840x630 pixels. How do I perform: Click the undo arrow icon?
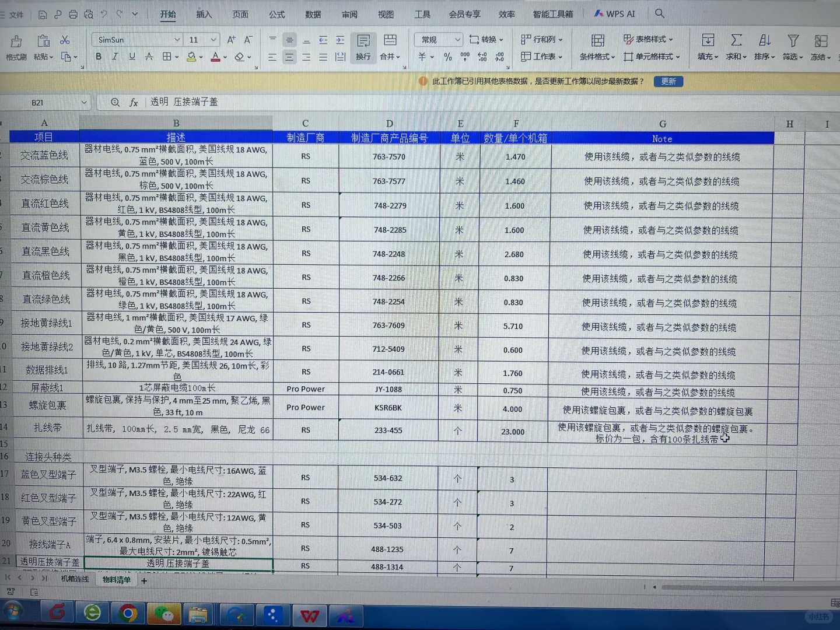point(103,14)
